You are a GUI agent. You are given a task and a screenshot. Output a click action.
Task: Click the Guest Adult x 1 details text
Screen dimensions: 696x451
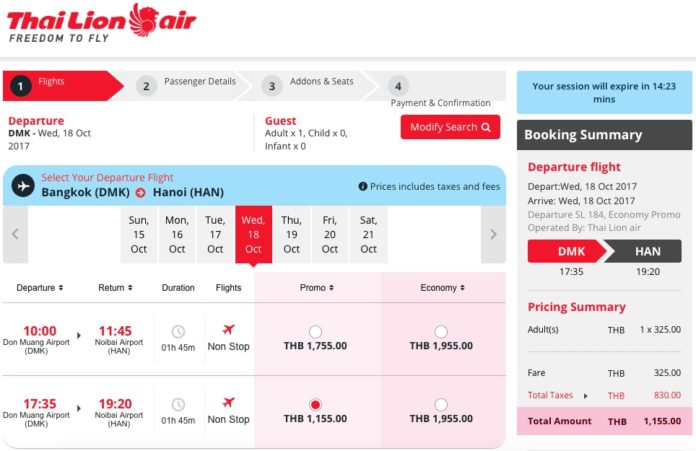click(306, 139)
